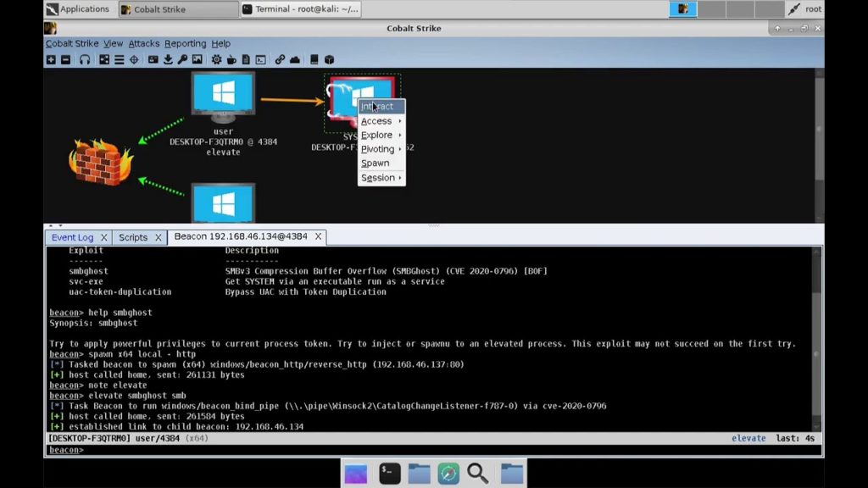Open web browser compass icon in dock
Viewport: 868px width, 488px height.
(448, 474)
